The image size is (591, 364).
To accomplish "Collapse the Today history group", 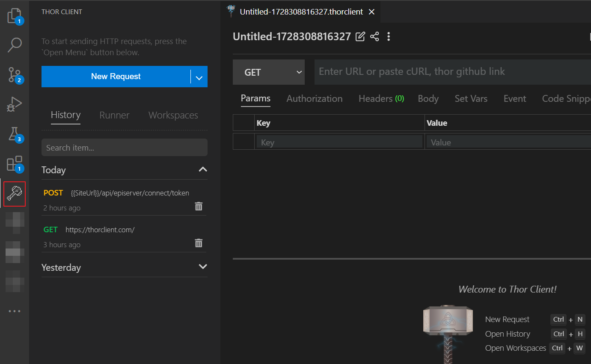I will pos(203,169).
